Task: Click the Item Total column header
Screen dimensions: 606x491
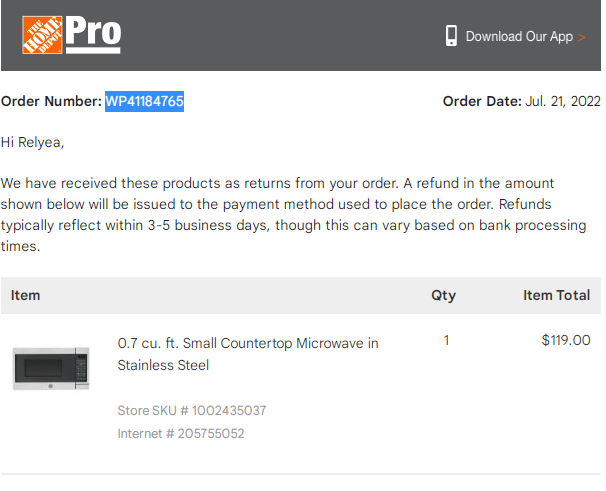Action: [557, 295]
